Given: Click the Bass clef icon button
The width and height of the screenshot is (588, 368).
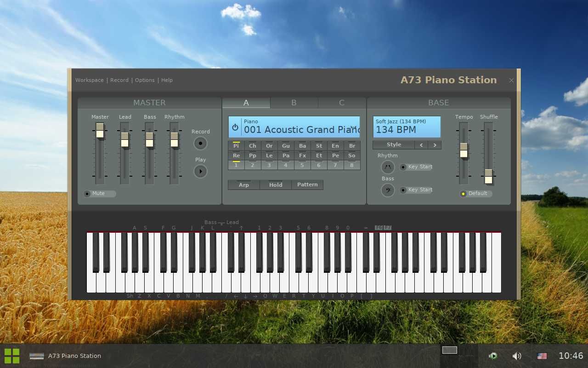Looking at the screenshot, I should (388, 190).
